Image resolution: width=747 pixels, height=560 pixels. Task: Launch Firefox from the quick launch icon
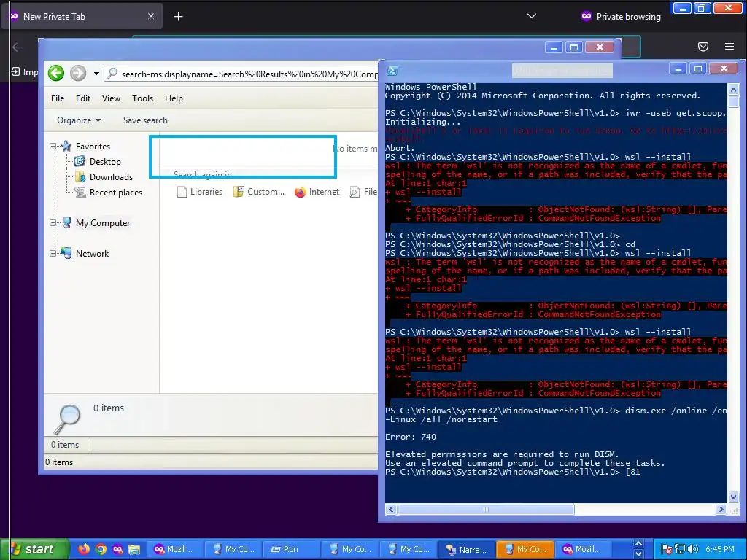tap(84, 549)
